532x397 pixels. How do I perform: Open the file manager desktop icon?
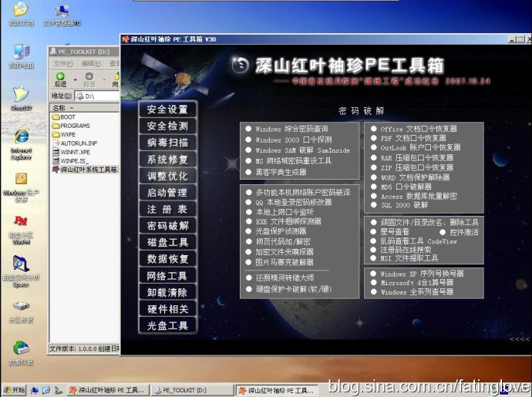62,14
